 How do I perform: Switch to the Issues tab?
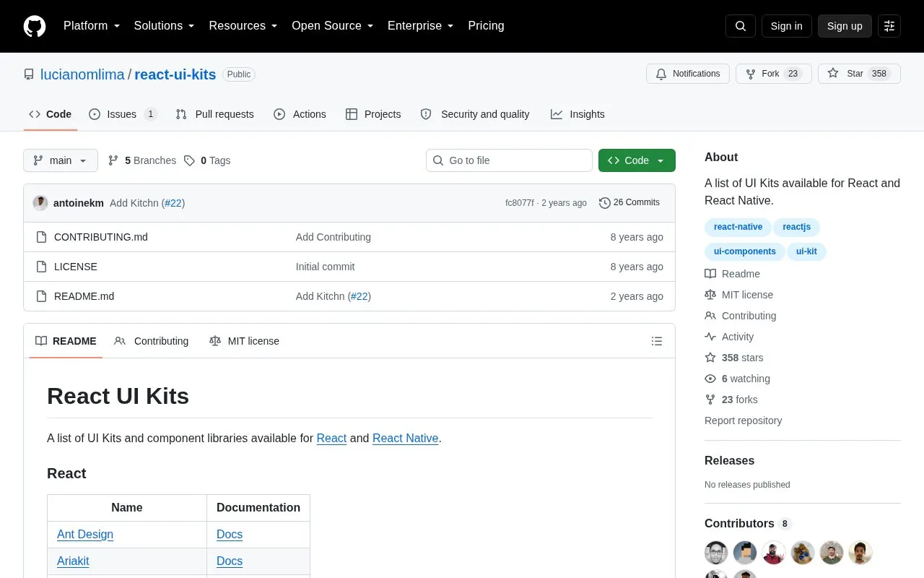(123, 114)
